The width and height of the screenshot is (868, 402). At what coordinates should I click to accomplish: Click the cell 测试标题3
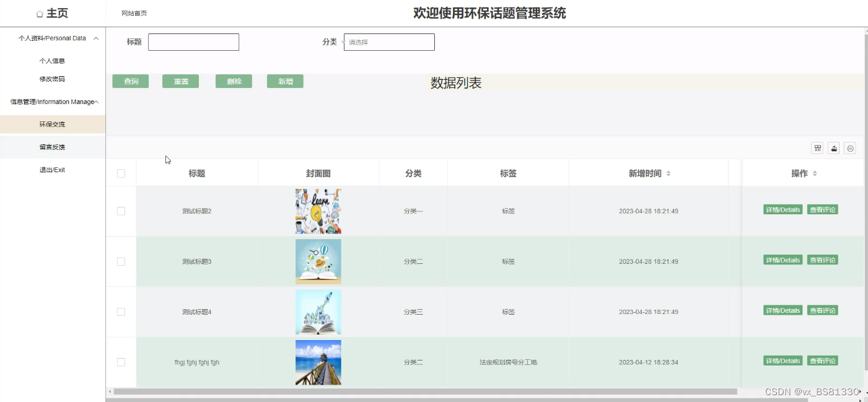pos(197,261)
